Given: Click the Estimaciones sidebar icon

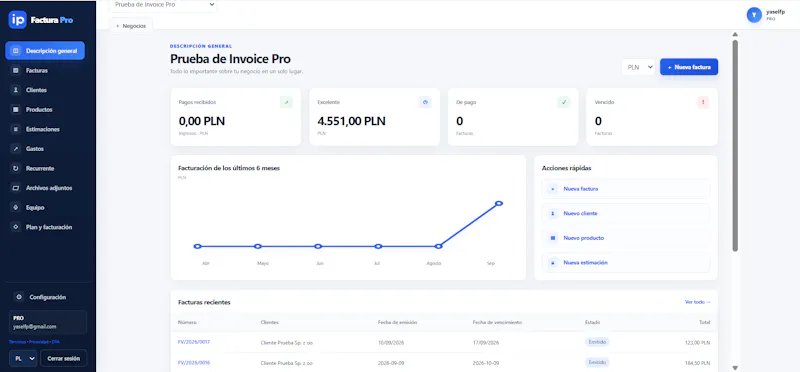Looking at the screenshot, I should point(16,129).
